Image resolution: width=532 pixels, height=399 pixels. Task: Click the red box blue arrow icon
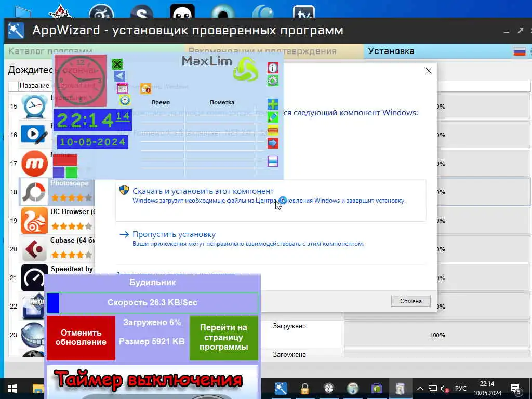tap(273, 143)
